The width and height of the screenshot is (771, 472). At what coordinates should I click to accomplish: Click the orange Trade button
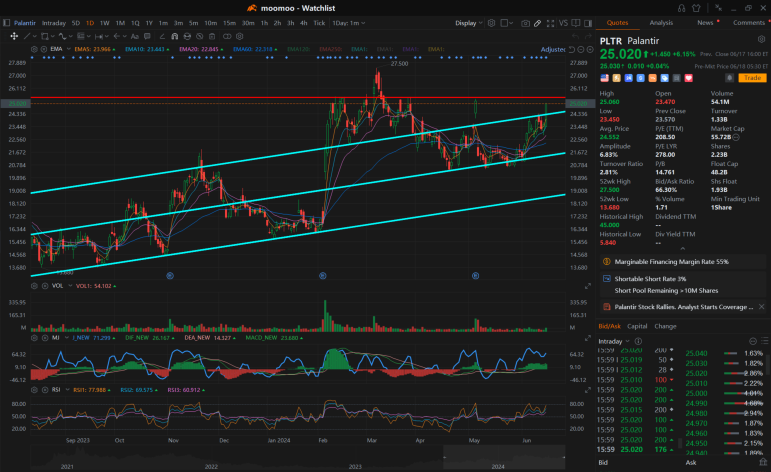coord(752,78)
